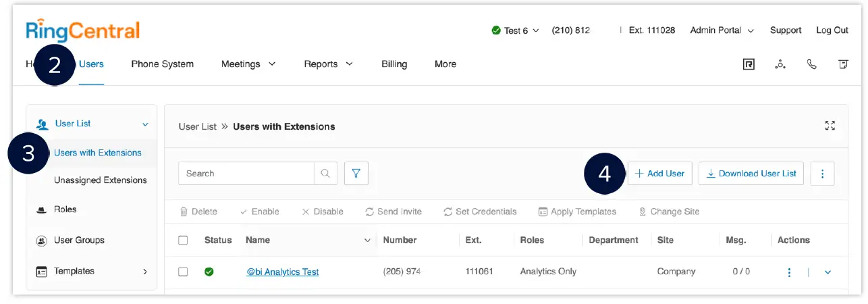Click the Number column header
Image resolution: width=868 pixels, height=304 pixels.
tap(400, 240)
